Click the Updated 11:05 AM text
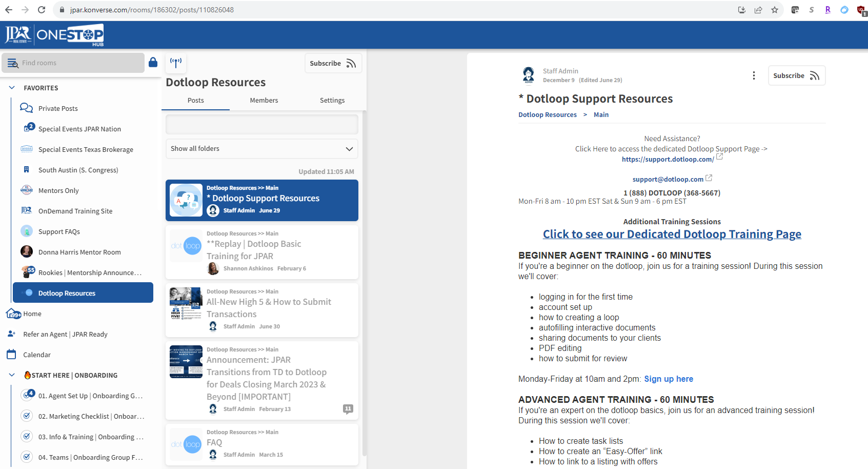The width and height of the screenshot is (868, 469). click(326, 171)
